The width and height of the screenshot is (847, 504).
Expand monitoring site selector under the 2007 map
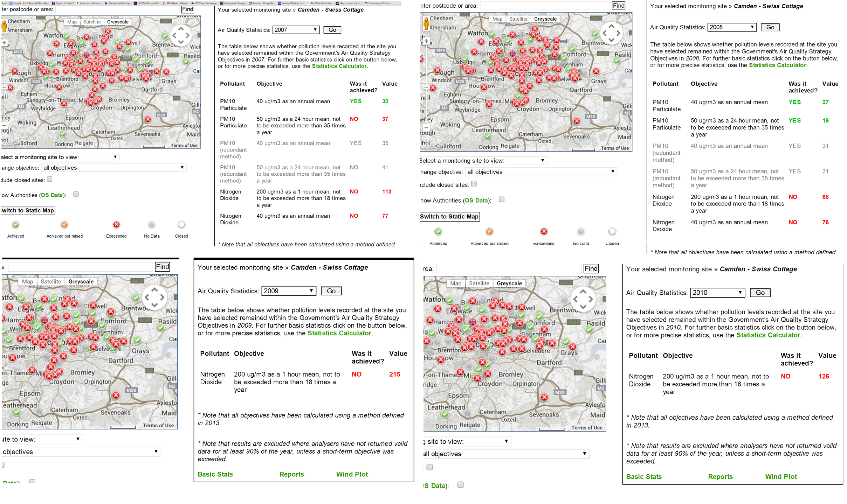point(60,157)
